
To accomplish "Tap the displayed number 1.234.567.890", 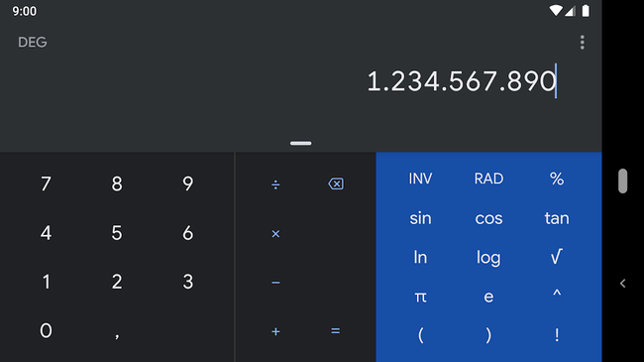I will [462, 81].
